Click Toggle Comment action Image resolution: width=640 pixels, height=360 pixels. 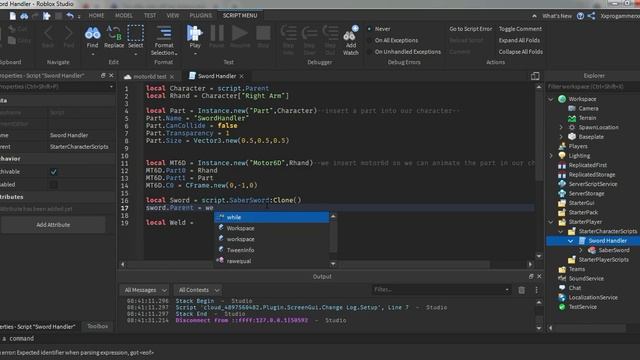520,29
